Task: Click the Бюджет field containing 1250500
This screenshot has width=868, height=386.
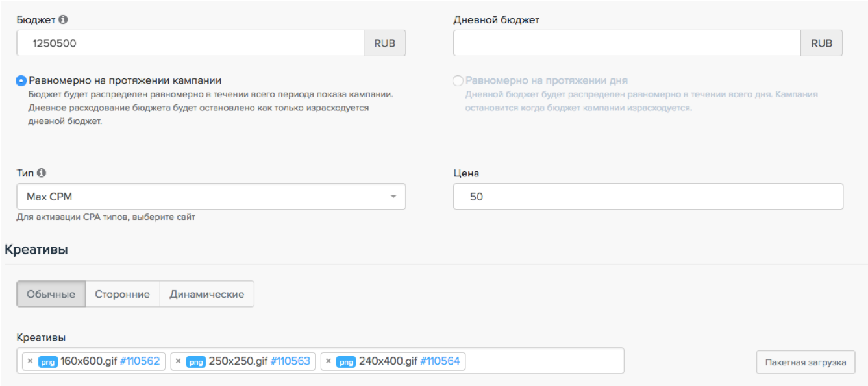Action: point(191,43)
